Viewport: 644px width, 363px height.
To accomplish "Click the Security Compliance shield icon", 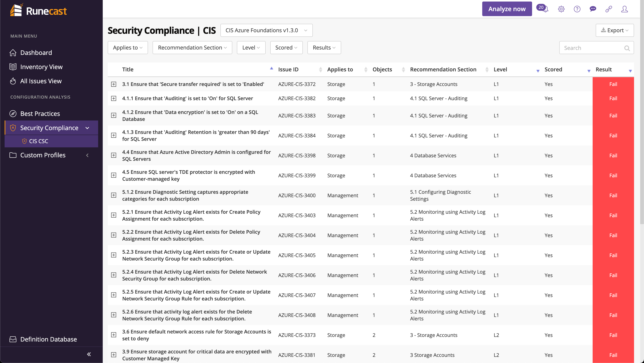I will (13, 128).
